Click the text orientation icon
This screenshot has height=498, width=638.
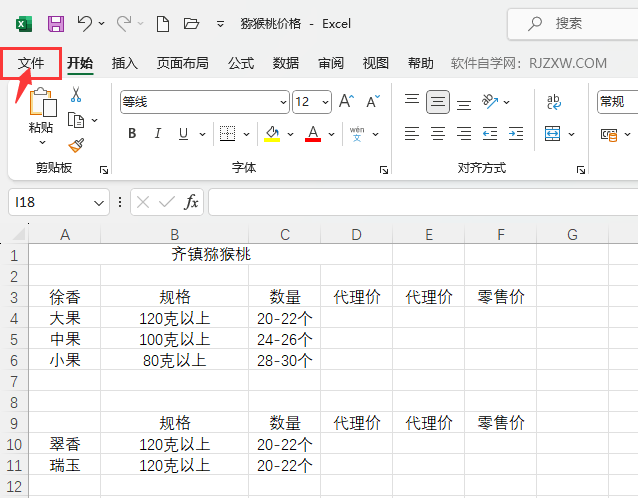coord(489,101)
